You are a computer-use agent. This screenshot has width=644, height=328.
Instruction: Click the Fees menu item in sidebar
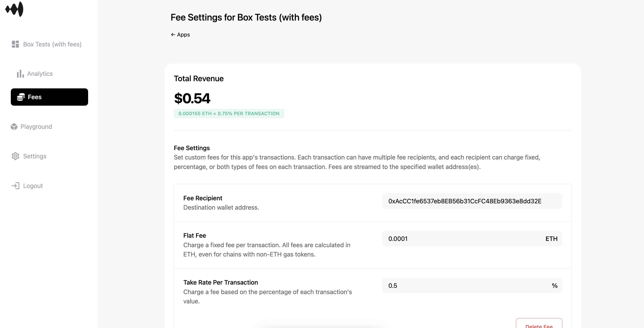click(49, 97)
